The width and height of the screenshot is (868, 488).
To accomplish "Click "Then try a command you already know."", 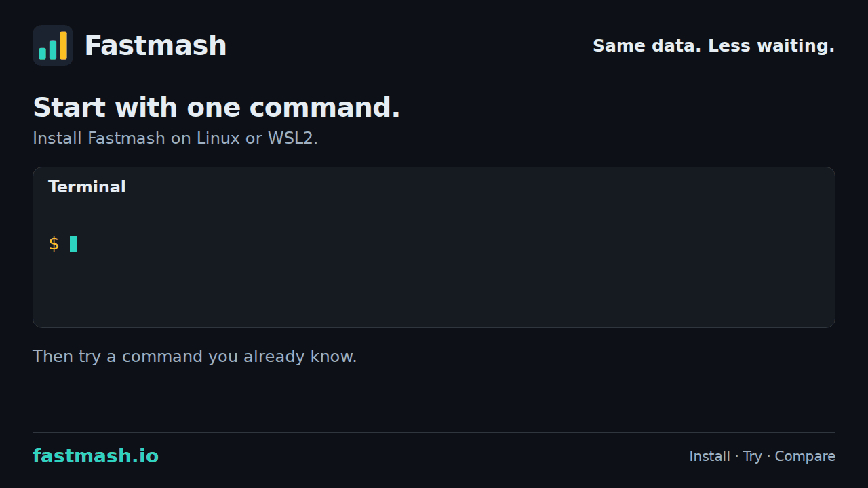I will click(x=195, y=357).
